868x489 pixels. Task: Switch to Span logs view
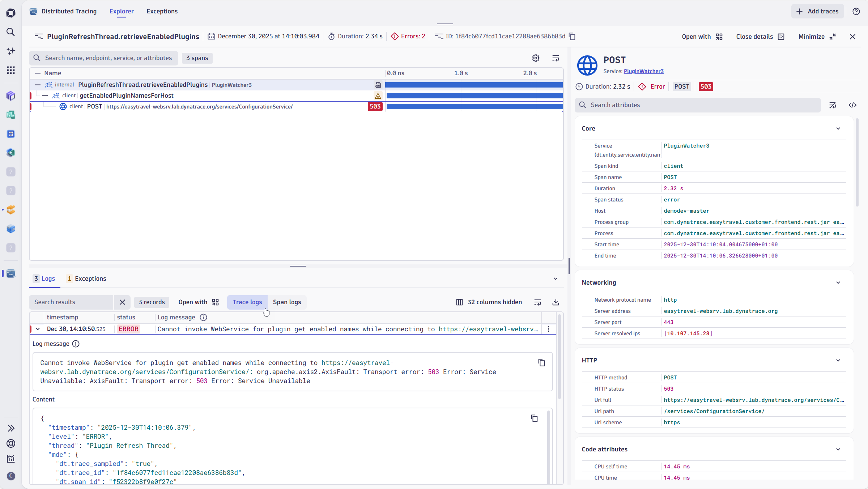[x=287, y=302]
